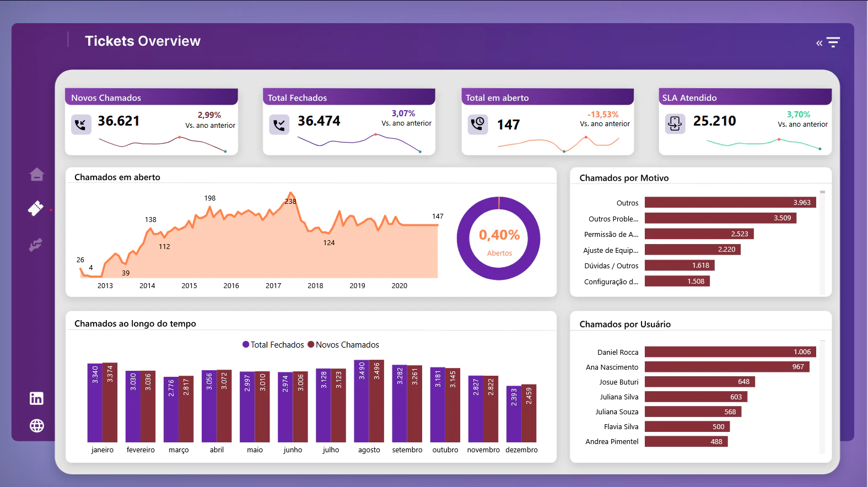
Task: Select Juliana Silva's bar showing 603
Action: coord(696,397)
